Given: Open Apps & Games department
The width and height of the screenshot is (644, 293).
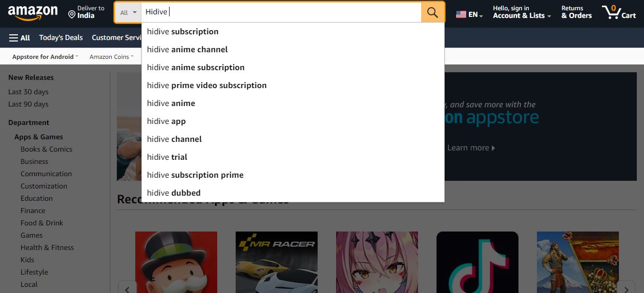Looking at the screenshot, I should 38,137.
